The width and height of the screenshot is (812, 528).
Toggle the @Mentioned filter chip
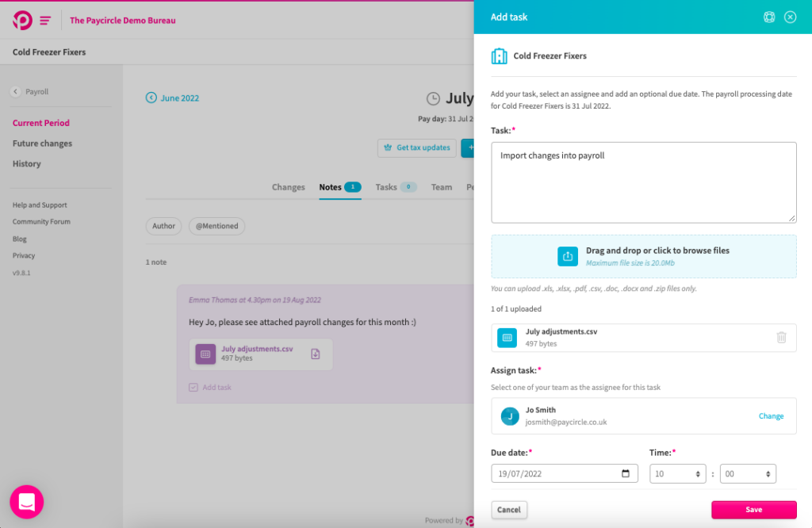pyautogui.click(x=216, y=226)
